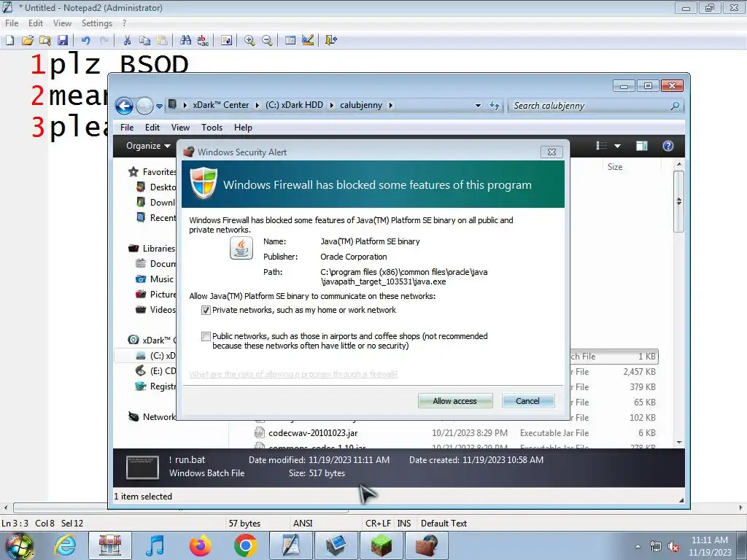Toggle the Explorer preview pane icon
The width and height of the screenshot is (747, 560).
point(642,146)
